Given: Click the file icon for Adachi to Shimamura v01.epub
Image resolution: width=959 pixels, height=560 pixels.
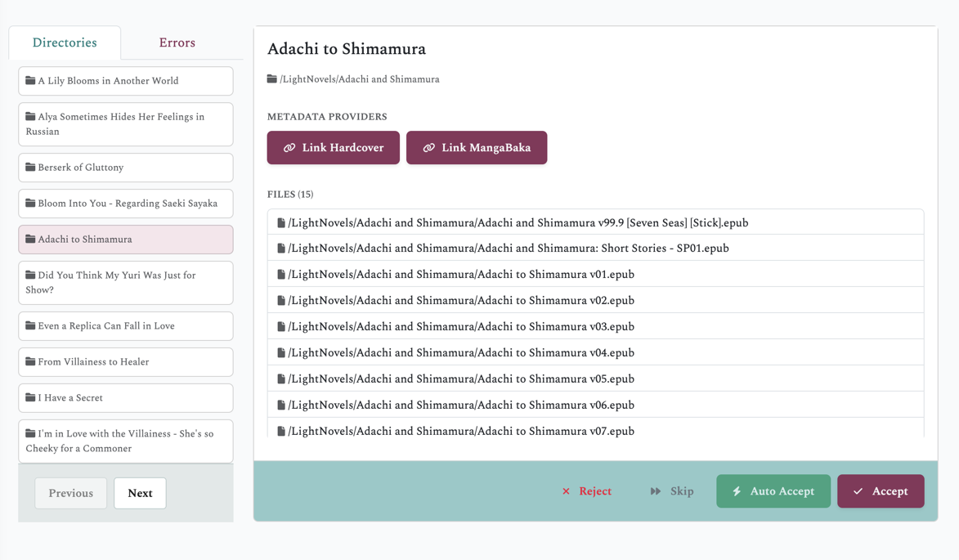Looking at the screenshot, I should 281,275.
